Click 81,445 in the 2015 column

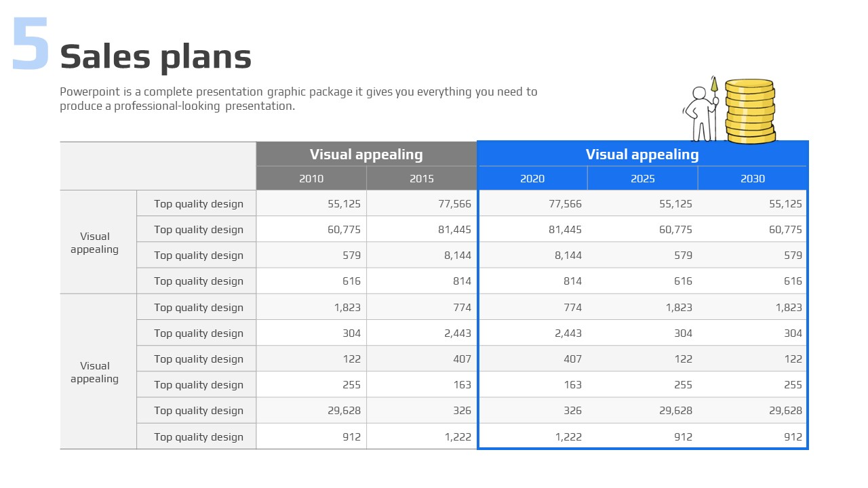tap(454, 229)
